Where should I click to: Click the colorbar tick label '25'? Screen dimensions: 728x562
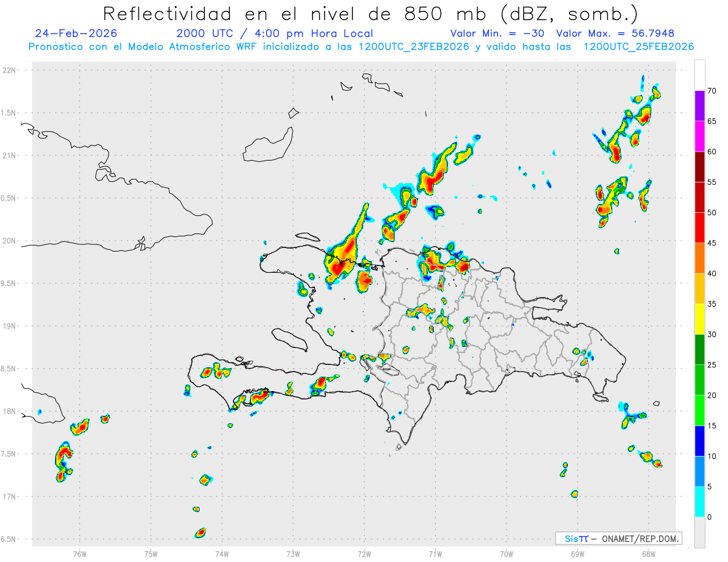[713, 365]
